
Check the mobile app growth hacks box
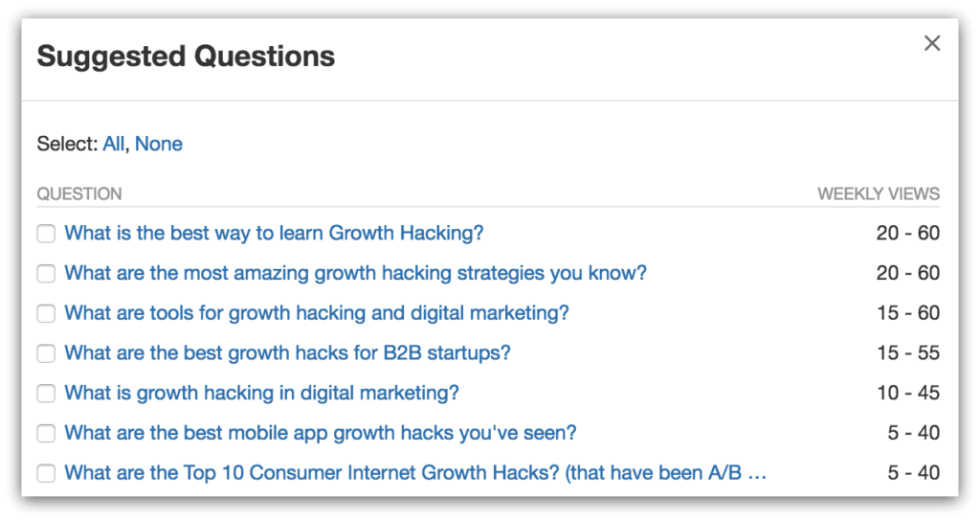click(x=46, y=434)
